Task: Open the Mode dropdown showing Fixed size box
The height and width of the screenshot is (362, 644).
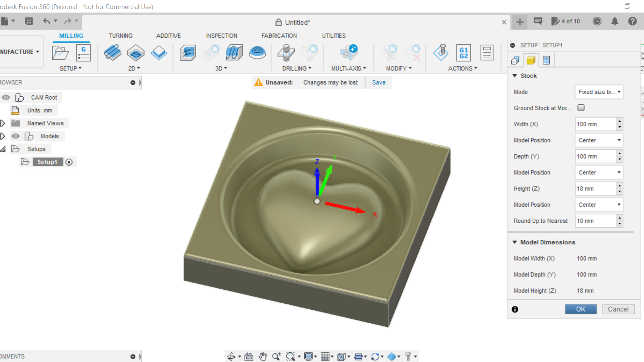Action: [x=599, y=92]
